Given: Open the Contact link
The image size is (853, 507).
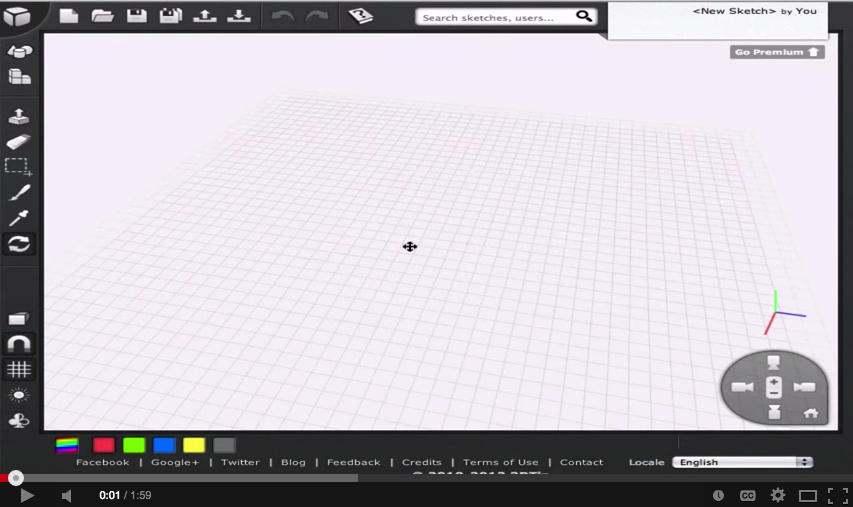Looking at the screenshot, I should [582, 462].
